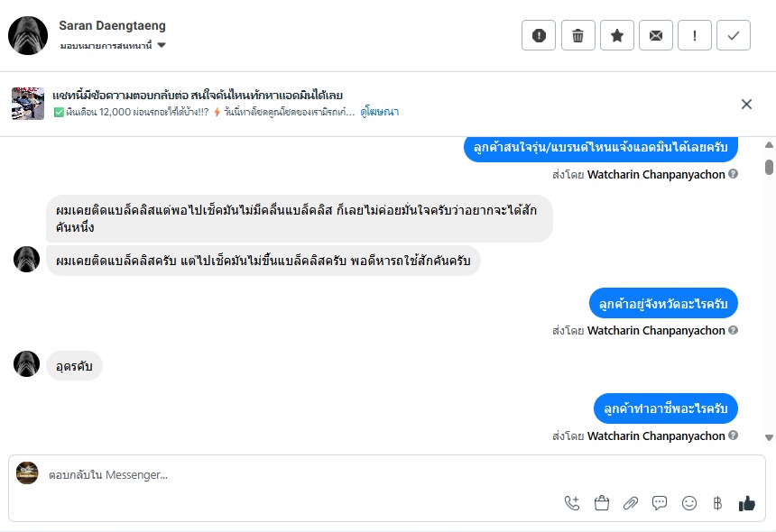Mark conversation as unread with envelope icon

coord(656,35)
